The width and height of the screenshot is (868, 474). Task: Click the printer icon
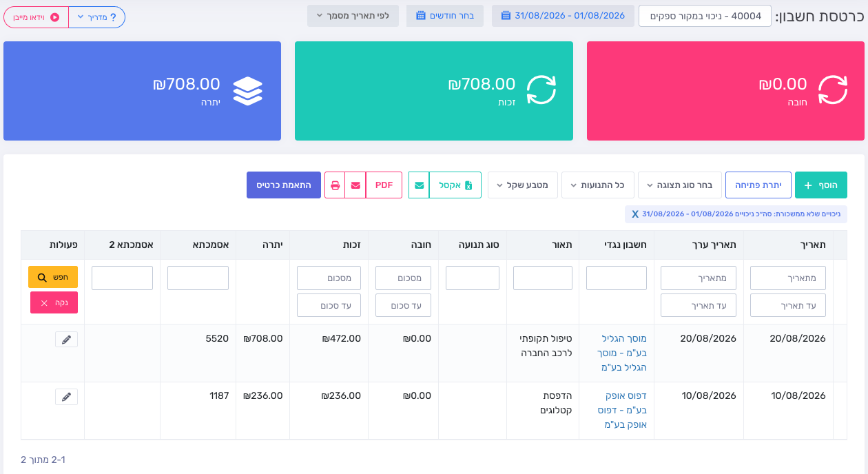(x=335, y=185)
